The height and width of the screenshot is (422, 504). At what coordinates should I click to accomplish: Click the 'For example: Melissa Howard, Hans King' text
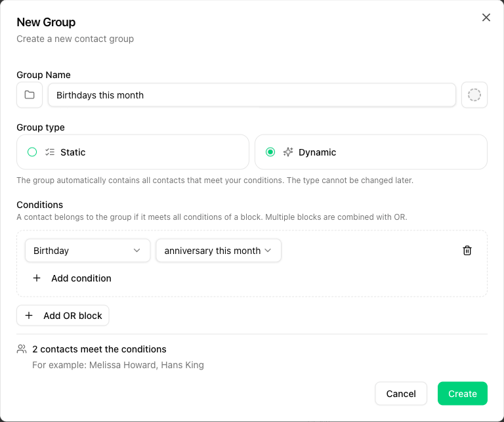(118, 365)
